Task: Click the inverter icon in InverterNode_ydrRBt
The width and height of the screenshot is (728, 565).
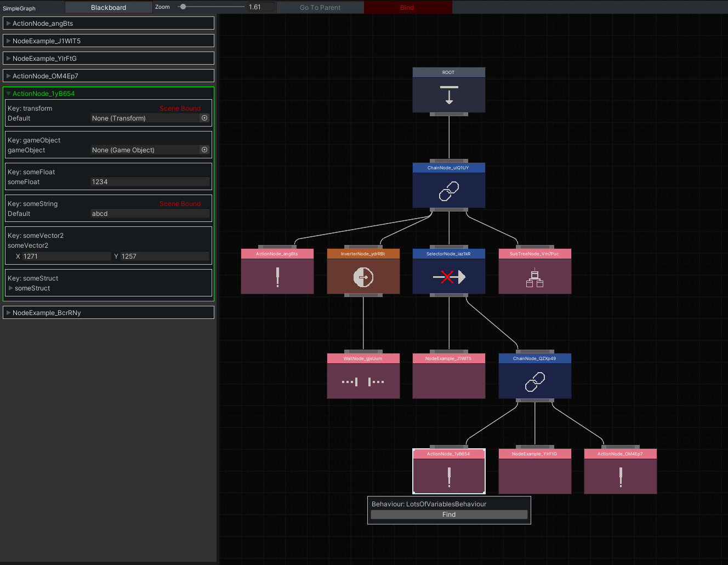Action: point(363,277)
